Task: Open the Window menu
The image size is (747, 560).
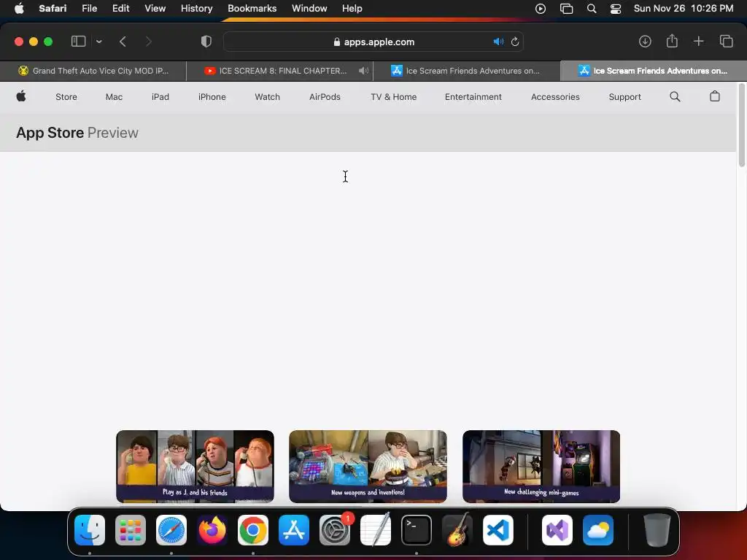Action: (x=309, y=8)
